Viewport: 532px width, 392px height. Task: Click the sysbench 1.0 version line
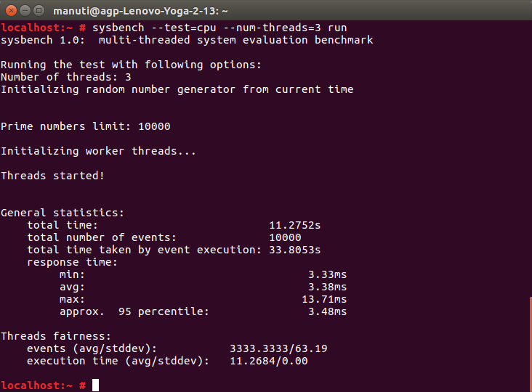(186, 40)
